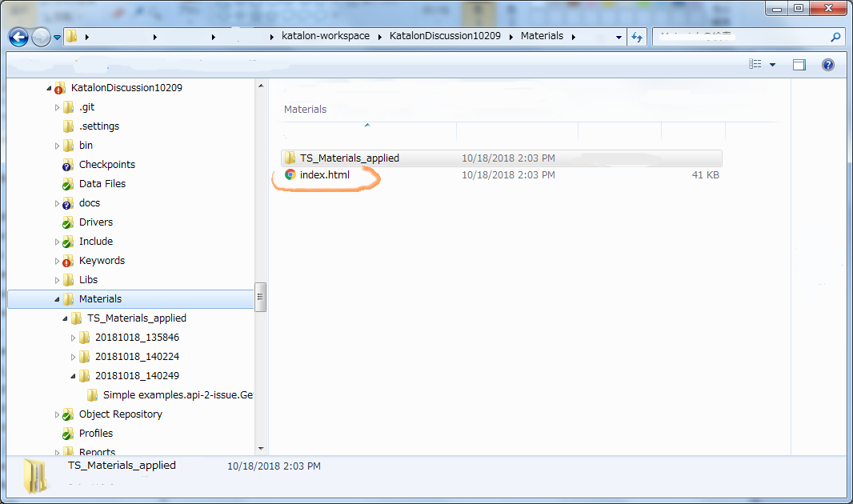Click the magnifier search icon

pyautogui.click(x=835, y=37)
